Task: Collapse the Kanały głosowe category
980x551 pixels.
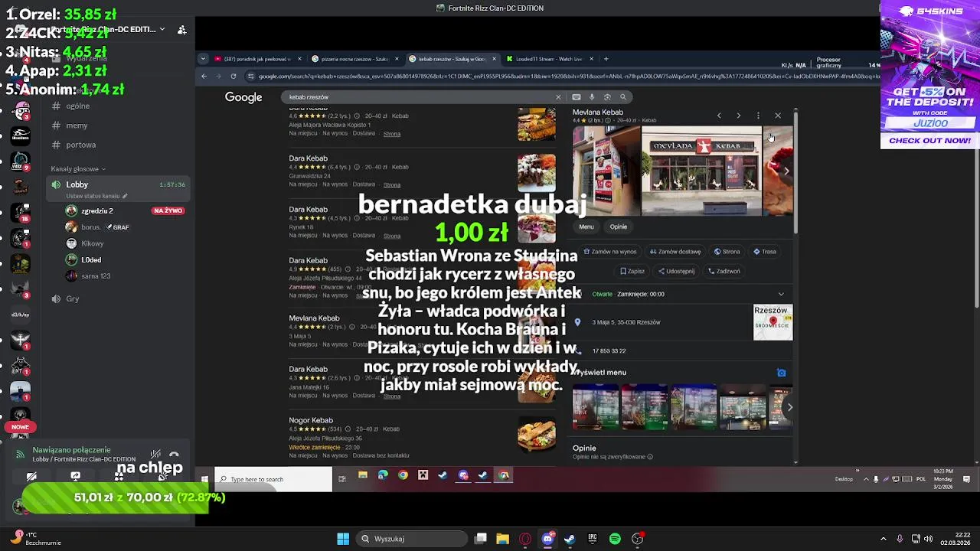Action: (78, 169)
